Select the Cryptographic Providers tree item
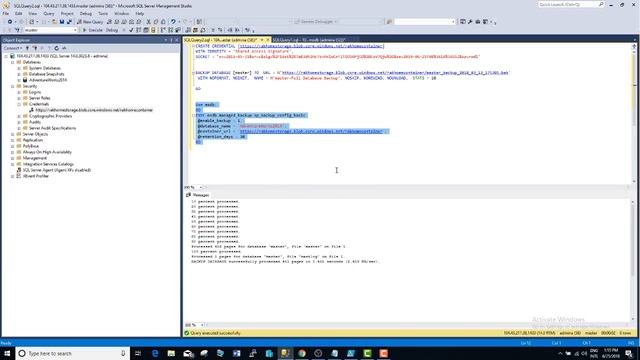 coord(51,116)
